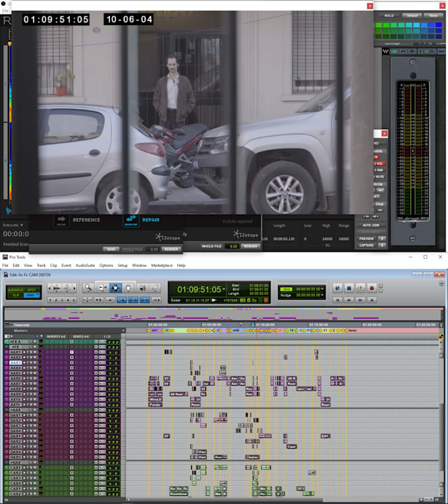
Task: Click Preview in the AudioSuite panel
Action: pos(366,238)
